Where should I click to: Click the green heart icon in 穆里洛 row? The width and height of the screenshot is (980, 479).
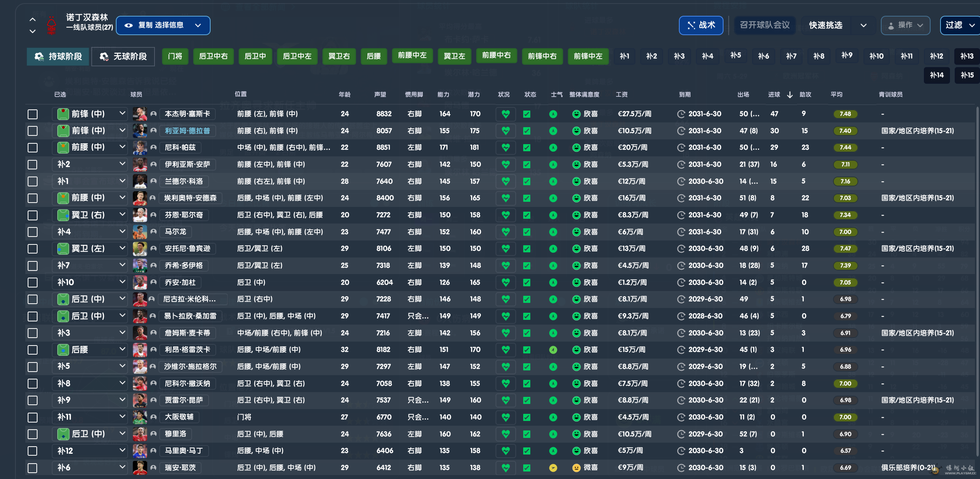coord(505,434)
